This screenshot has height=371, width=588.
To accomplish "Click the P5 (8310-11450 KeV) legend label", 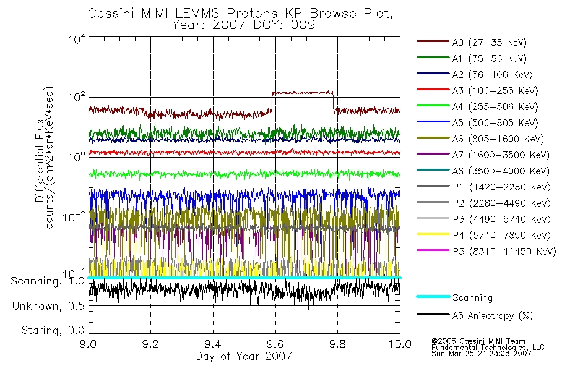I will point(504,252).
